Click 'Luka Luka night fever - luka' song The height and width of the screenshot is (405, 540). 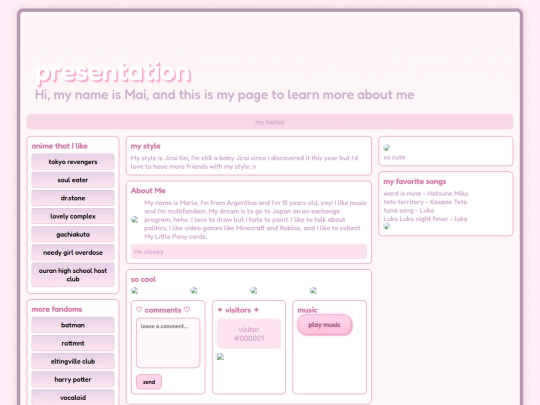point(425,219)
